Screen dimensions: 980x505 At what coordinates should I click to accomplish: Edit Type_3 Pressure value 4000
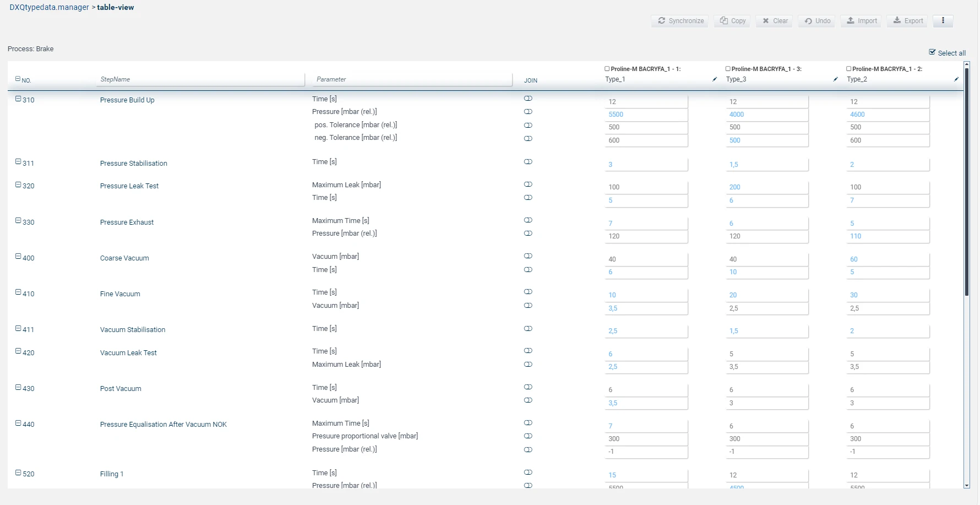[x=767, y=115]
